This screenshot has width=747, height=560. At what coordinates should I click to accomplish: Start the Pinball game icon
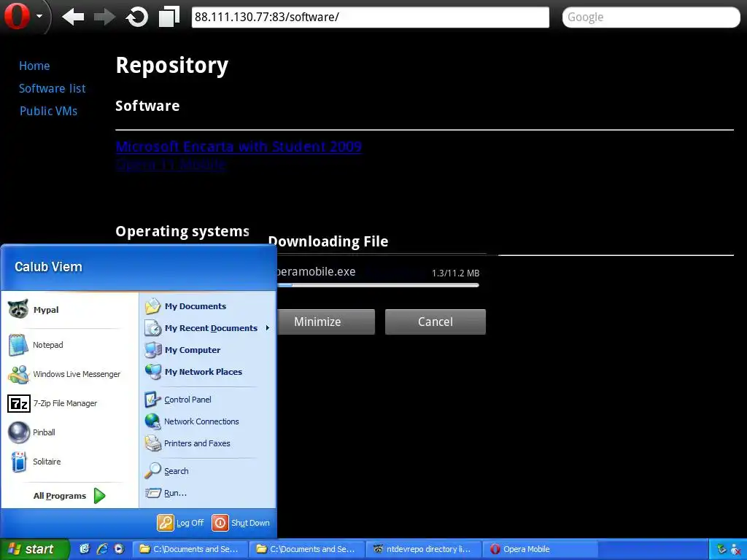(x=19, y=433)
